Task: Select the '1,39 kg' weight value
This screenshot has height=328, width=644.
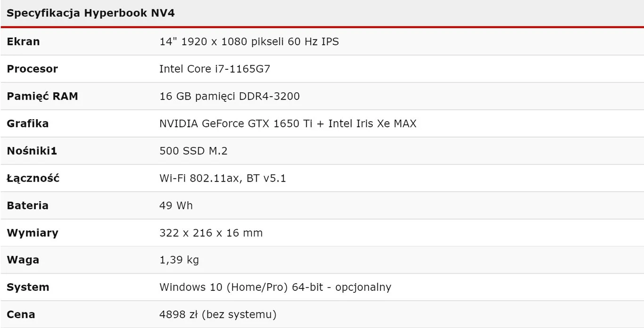Action: [179, 260]
